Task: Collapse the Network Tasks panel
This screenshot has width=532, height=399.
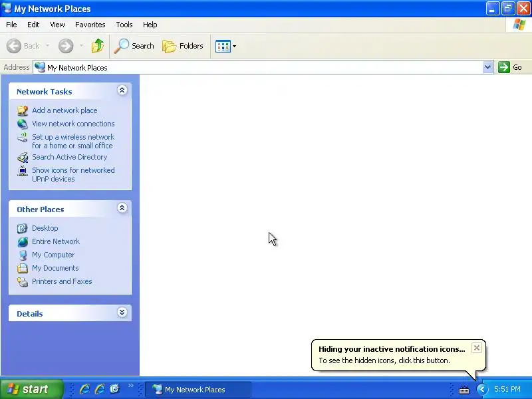Action: click(x=122, y=90)
